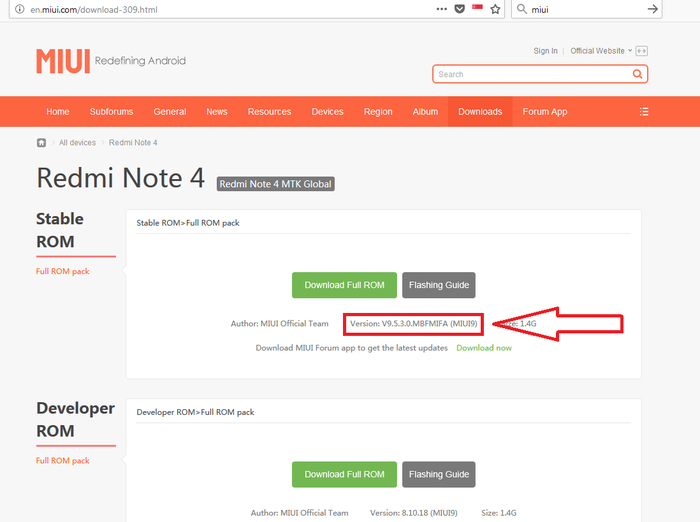Click the magnifier icon in MIUI search box
The height and width of the screenshot is (522, 700).
pyautogui.click(x=637, y=74)
